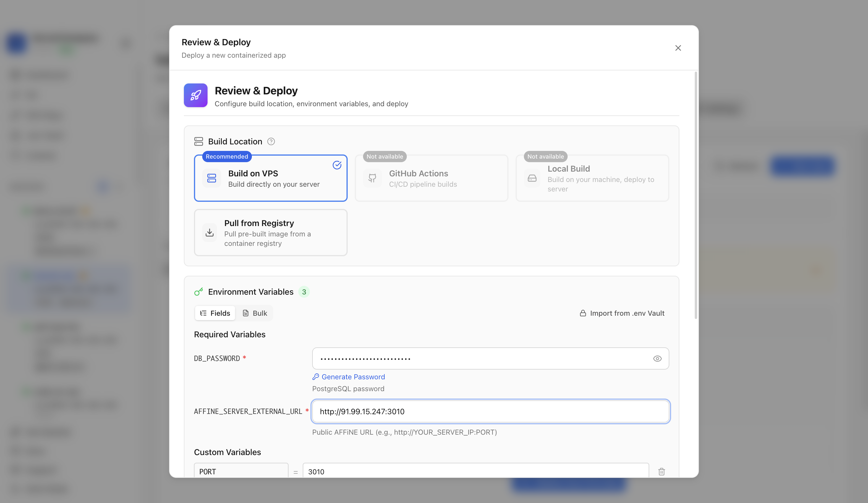Viewport: 868px width, 503px height.
Task: Select the Pull from Registry option
Action: coord(271,232)
